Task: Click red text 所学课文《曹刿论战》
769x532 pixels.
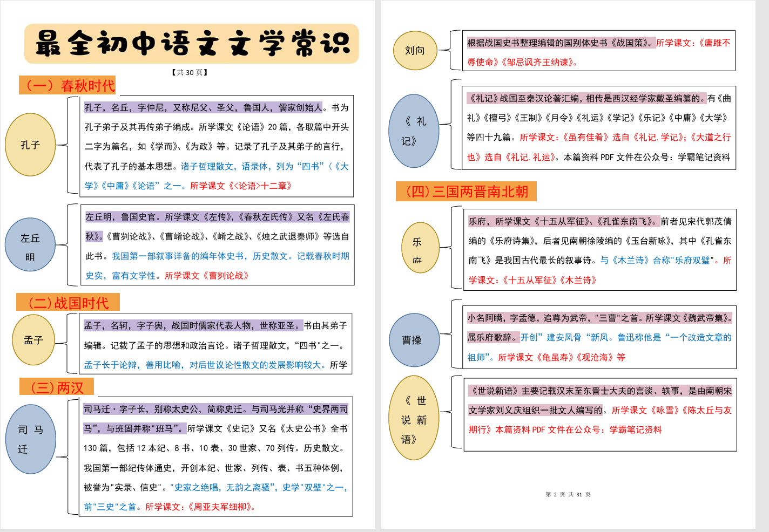Action: (207, 275)
